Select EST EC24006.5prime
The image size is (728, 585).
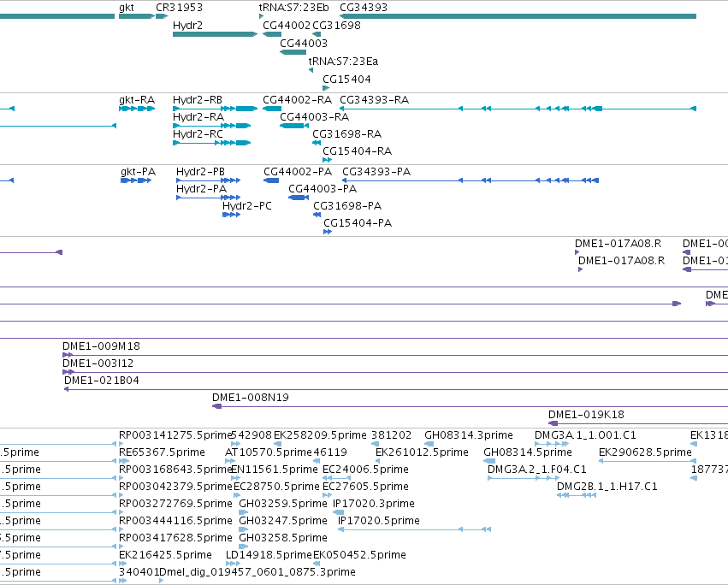pyautogui.click(x=365, y=470)
